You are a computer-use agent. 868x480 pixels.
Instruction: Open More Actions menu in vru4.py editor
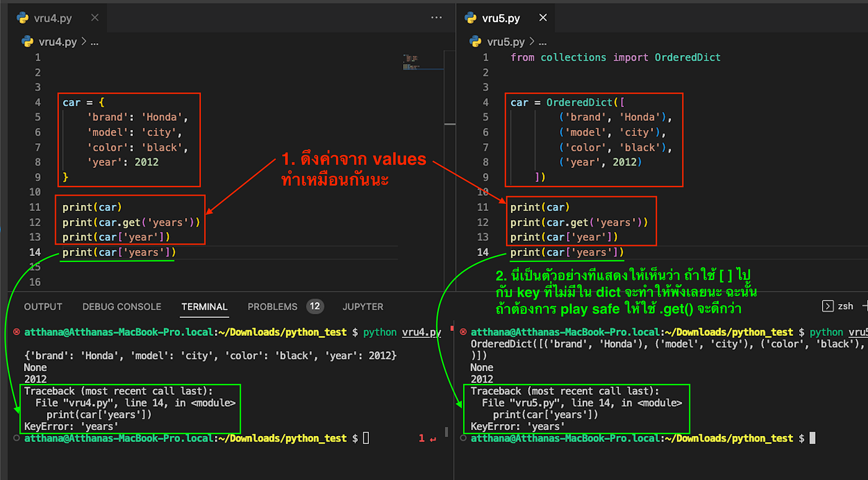coord(436,18)
